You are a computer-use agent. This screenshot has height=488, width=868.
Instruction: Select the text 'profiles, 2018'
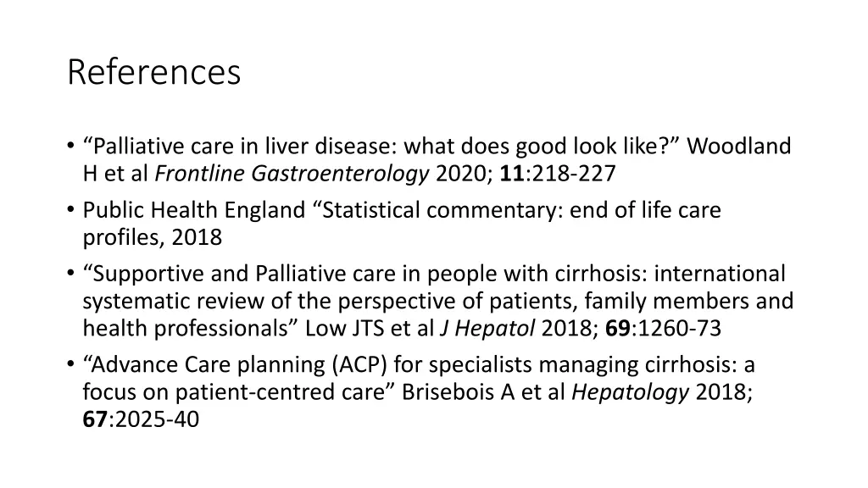(x=153, y=237)
